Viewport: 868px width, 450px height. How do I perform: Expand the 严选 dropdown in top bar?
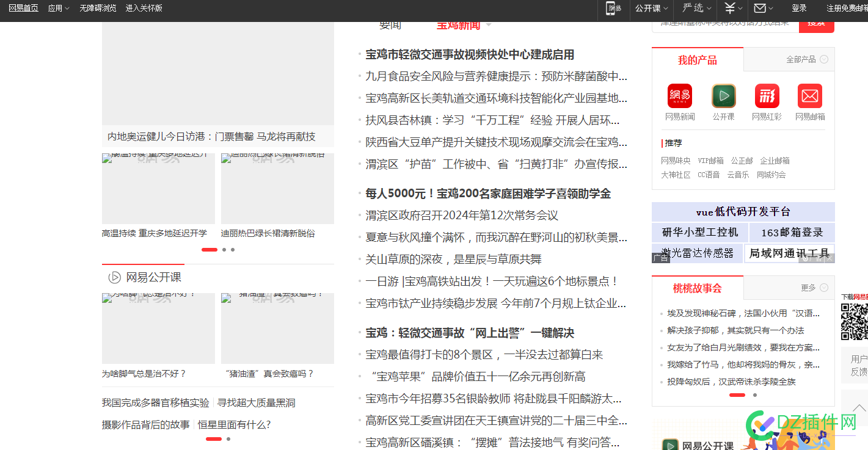click(697, 8)
